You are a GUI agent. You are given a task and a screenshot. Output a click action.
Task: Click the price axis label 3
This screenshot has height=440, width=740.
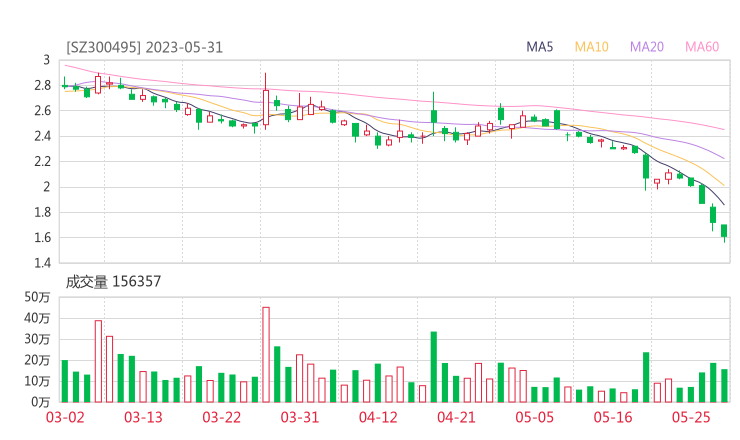[x=46, y=60]
